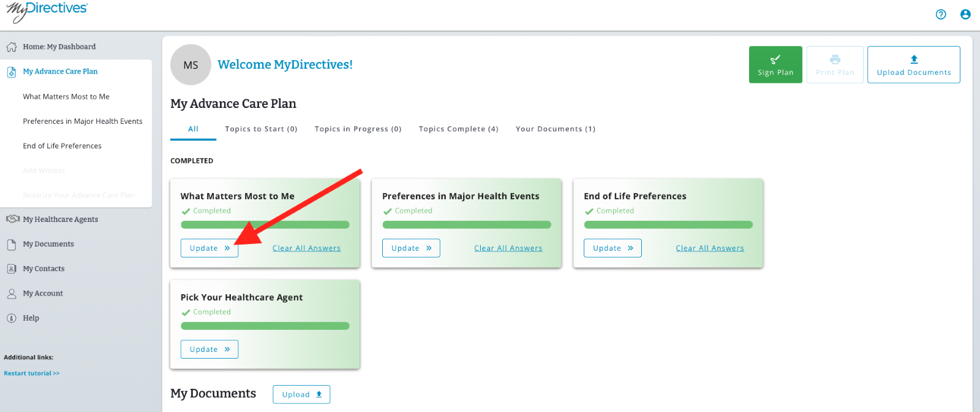Screen dimensions: 980x412
Task: Update End of Life Preferences
Action: coord(612,248)
